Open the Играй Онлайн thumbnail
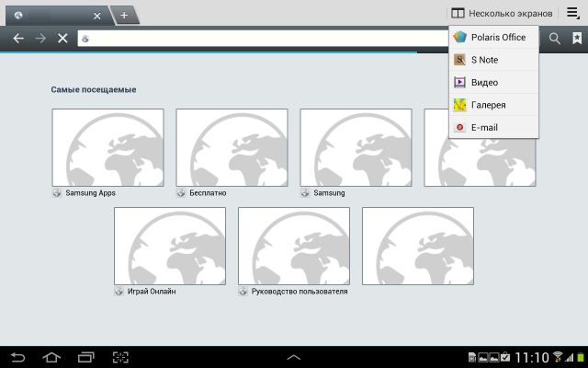Viewport: 588px width, 368px height. tap(170, 246)
